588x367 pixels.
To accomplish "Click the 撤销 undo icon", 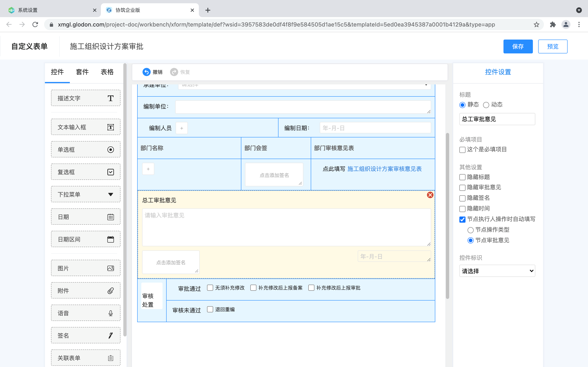I will click(x=147, y=72).
